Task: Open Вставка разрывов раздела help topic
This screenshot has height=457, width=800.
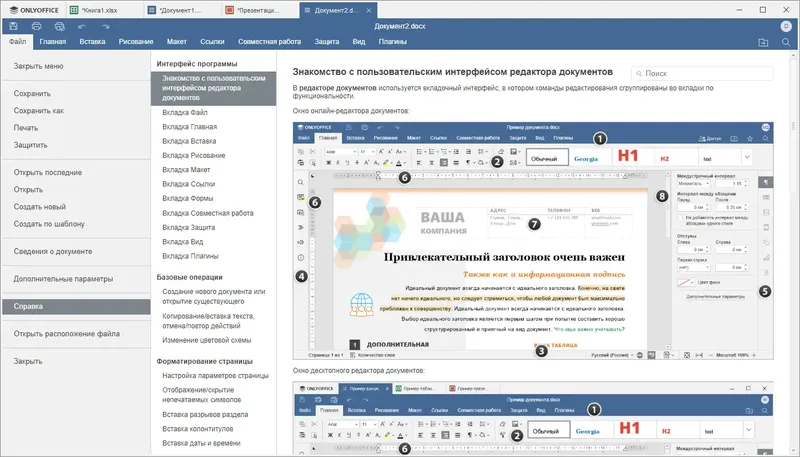Action: click(x=213, y=415)
